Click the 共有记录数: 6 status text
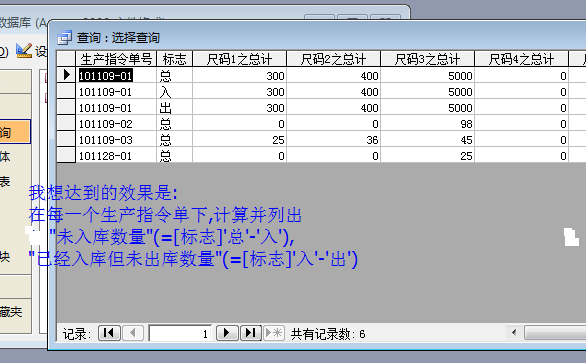This screenshot has height=363, width=586. [328, 333]
